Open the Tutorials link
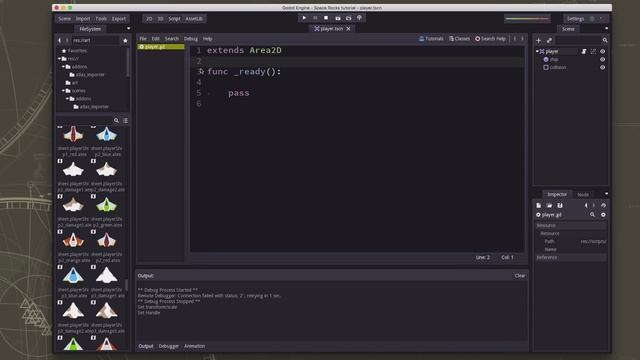 coord(431,39)
